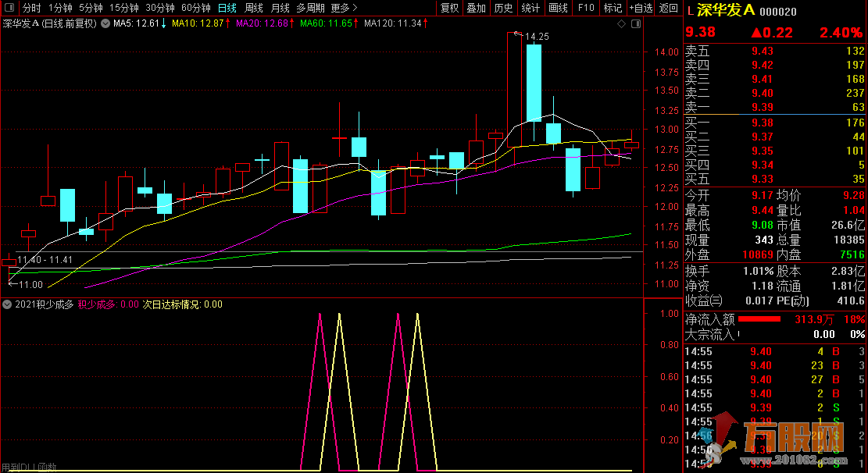Add stock via +自选 button

click(640, 8)
